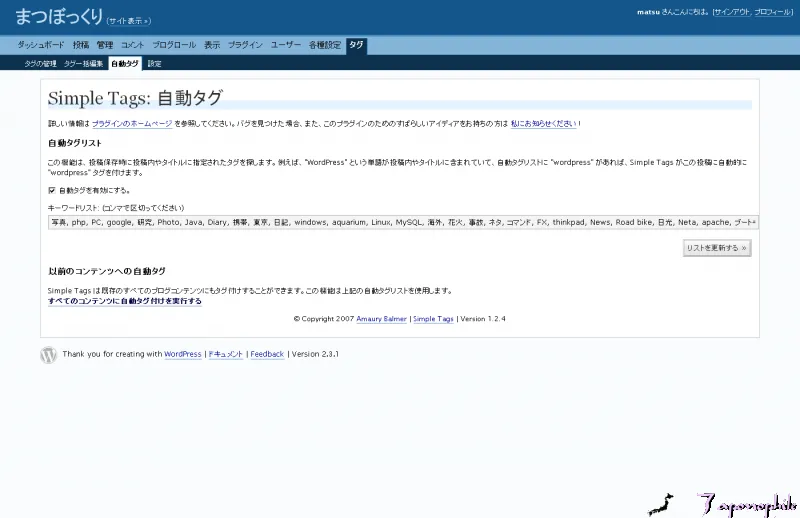Go to the 管理 menu
Screen dimensions: 800x518
click(x=105, y=45)
